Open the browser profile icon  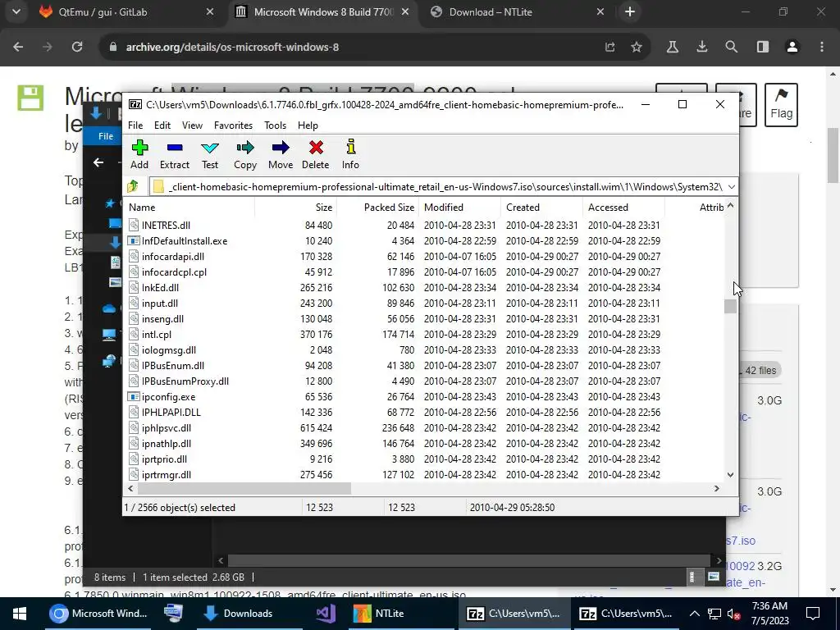792,47
